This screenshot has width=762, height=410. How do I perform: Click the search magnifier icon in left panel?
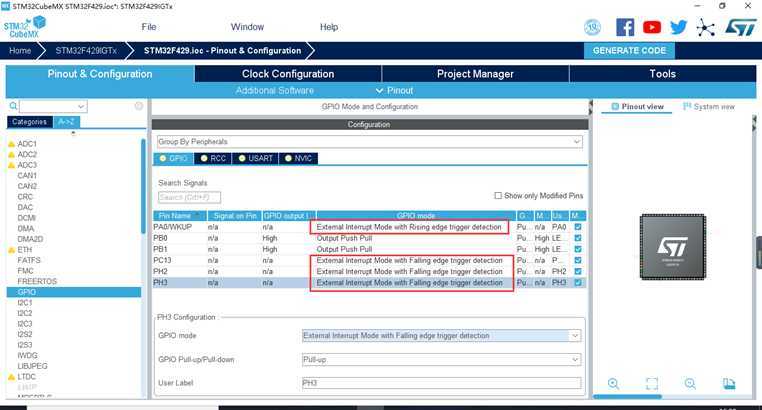[x=13, y=106]
